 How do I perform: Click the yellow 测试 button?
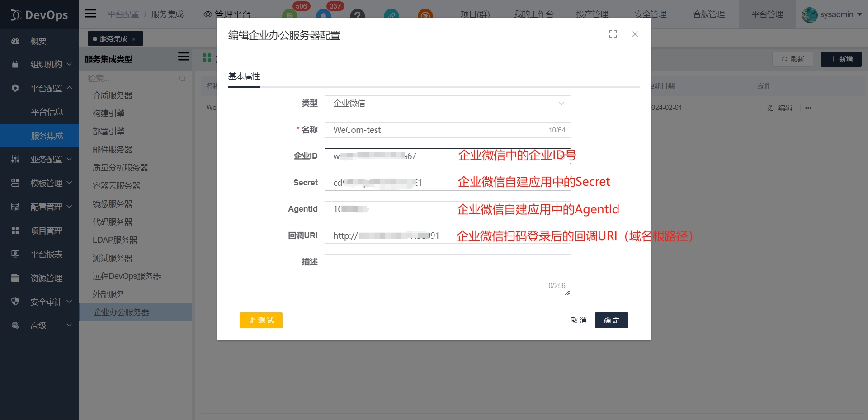(261, 321)
